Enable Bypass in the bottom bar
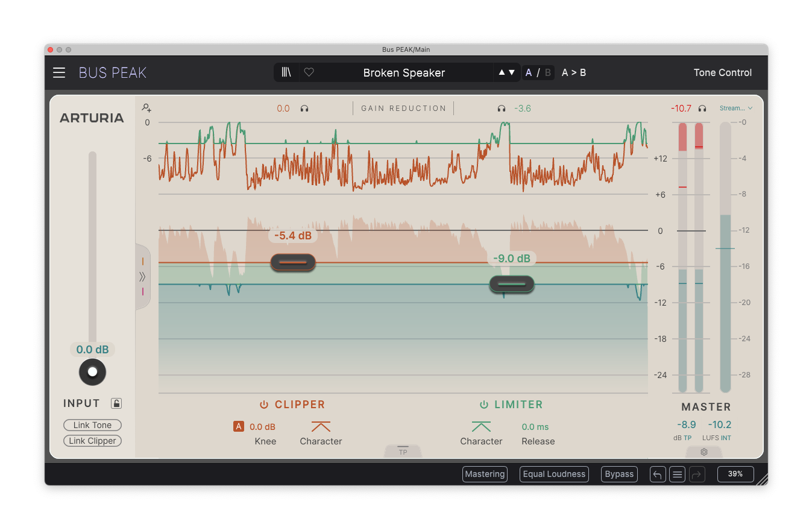 pyautogui.click(x=619, y=474)
